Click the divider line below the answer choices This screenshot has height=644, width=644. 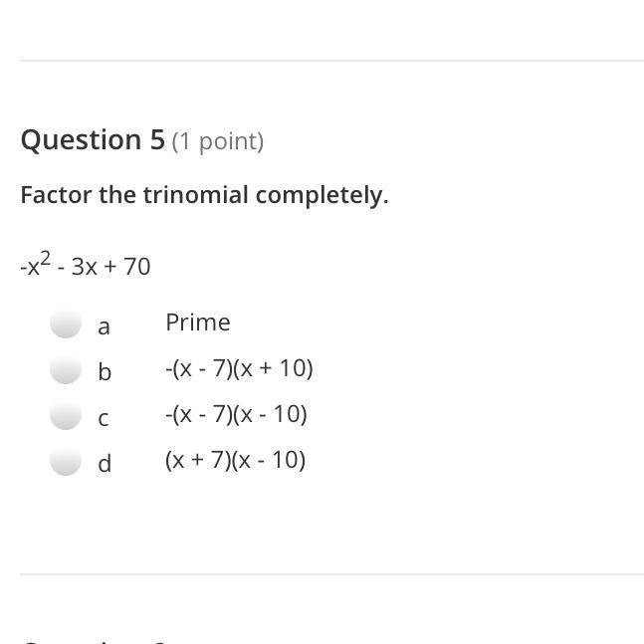[x=331, y=574]
